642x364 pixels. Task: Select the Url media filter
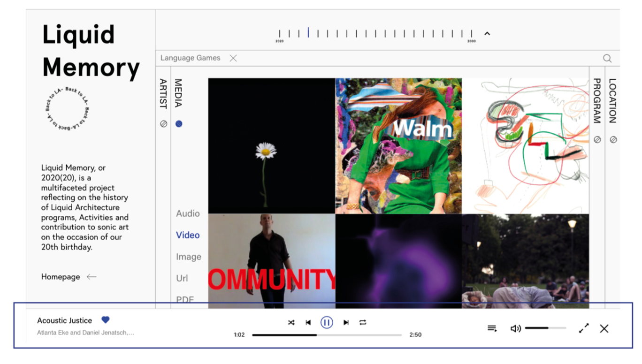pyautogui.click(x=182, y=278)
